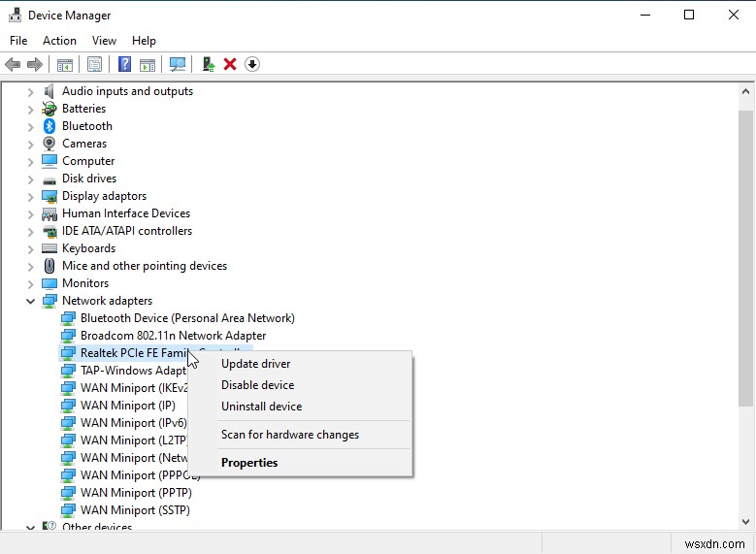756x554 pixels.
Task: Click the Cameras webcam icon
Action: point(49,144)
